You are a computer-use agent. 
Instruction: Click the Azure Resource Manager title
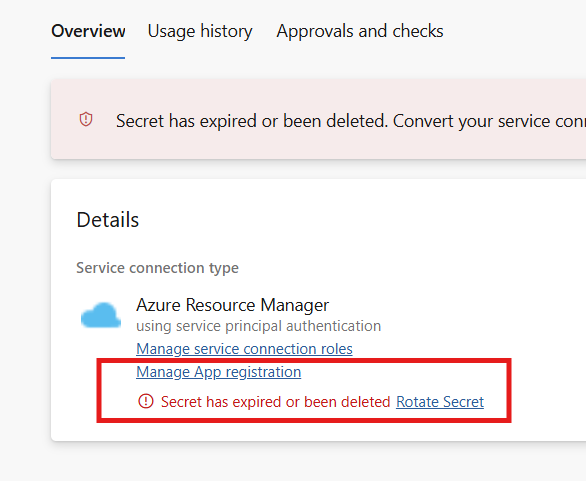pyautogui.click(x=232, y=305)
